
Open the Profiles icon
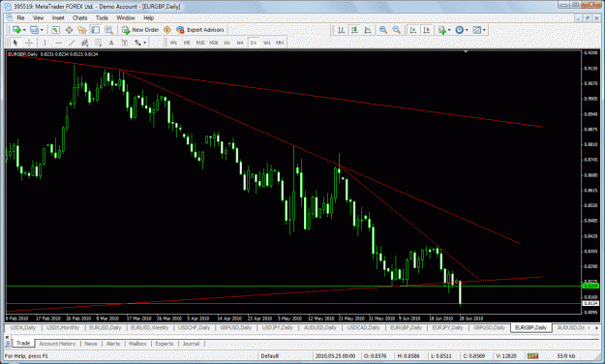(x=34, y=30)
